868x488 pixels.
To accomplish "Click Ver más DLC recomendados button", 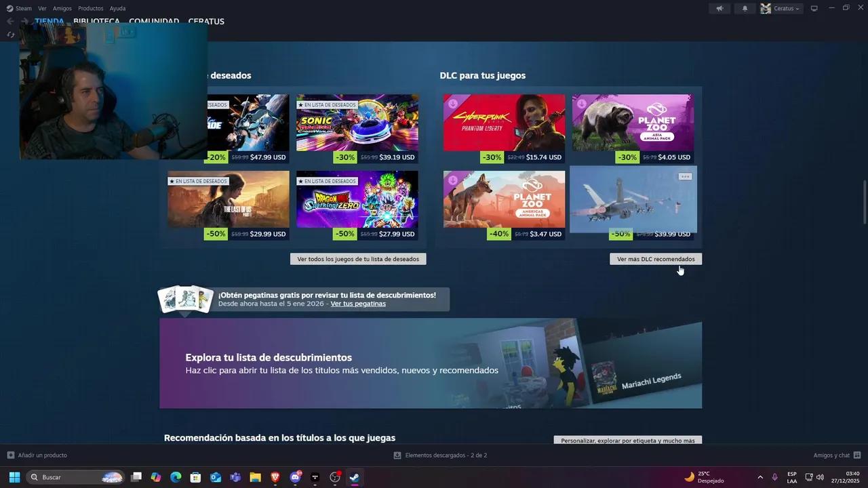I will (656, 259).
